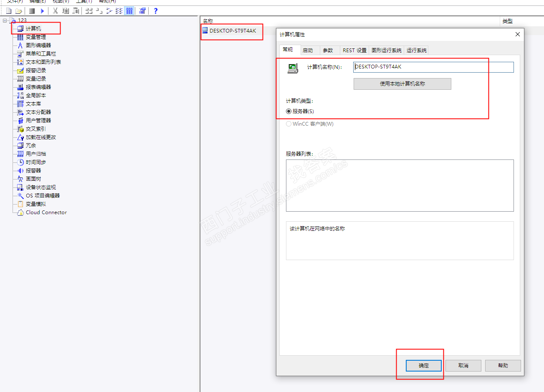
Task: Click the 名称 column header
Action: 208,21
